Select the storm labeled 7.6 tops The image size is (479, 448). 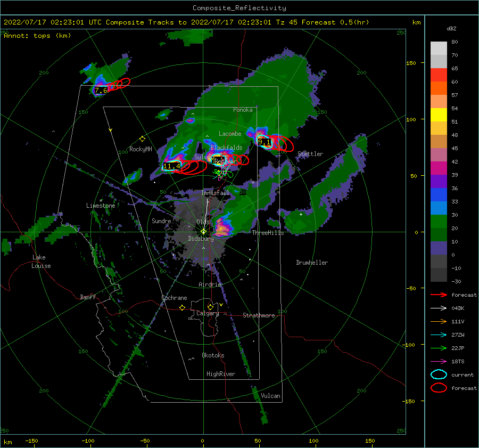pos(101,90)
